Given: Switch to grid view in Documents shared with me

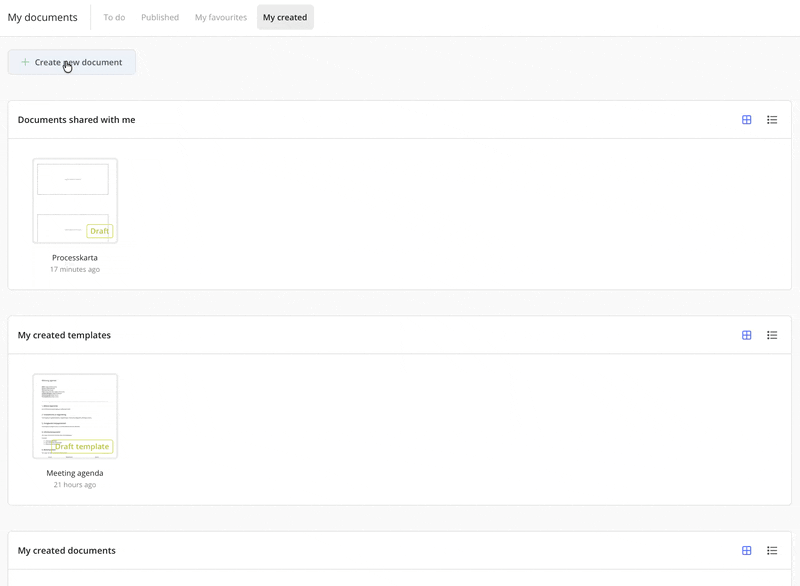Looking at the screenshot, I should tap(746, 120).
